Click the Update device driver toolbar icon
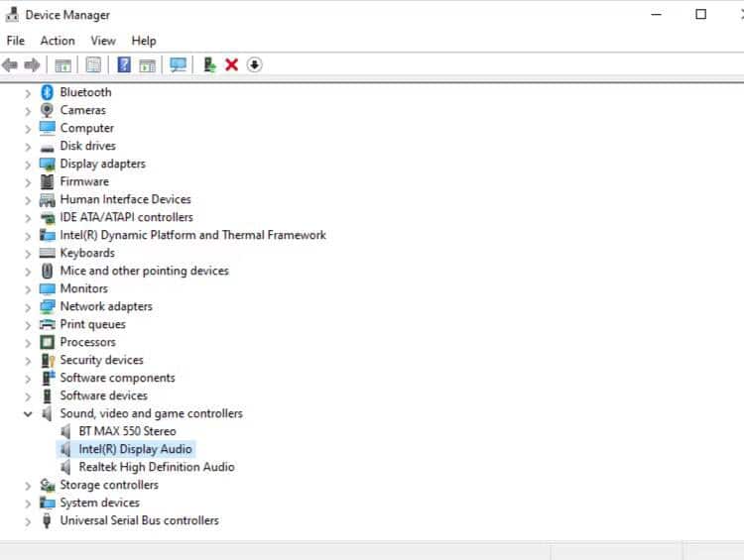 coord(209,65)
